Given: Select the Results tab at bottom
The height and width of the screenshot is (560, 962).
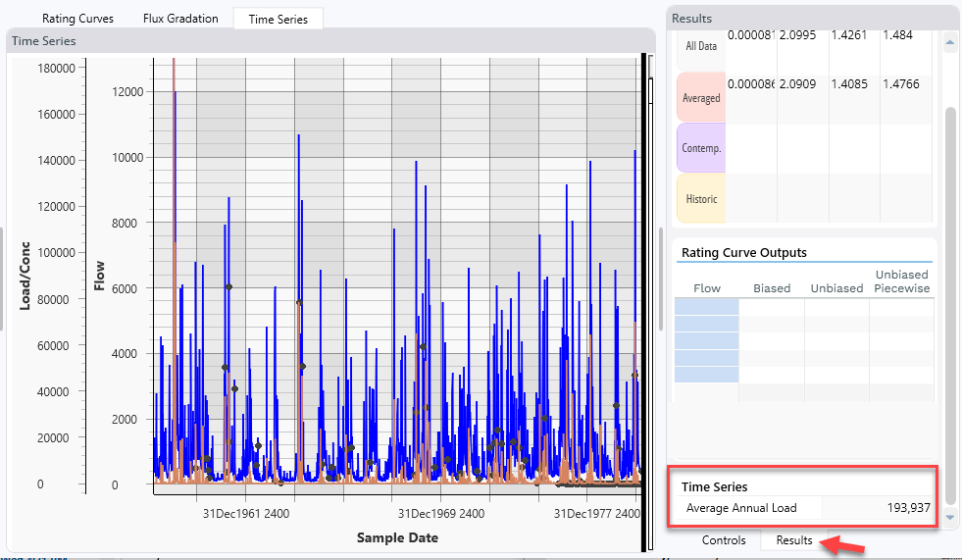Looking at the screenshot, I should tap(793, 540).
